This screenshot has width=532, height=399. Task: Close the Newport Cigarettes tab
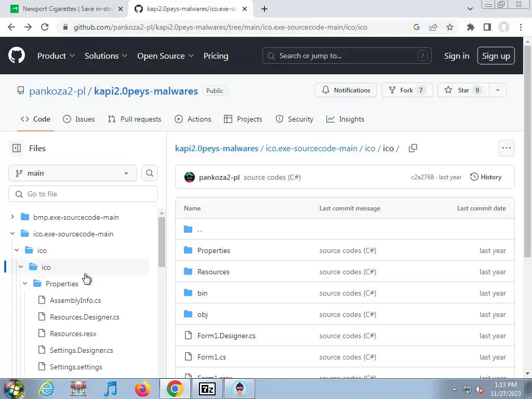point(121,9)
